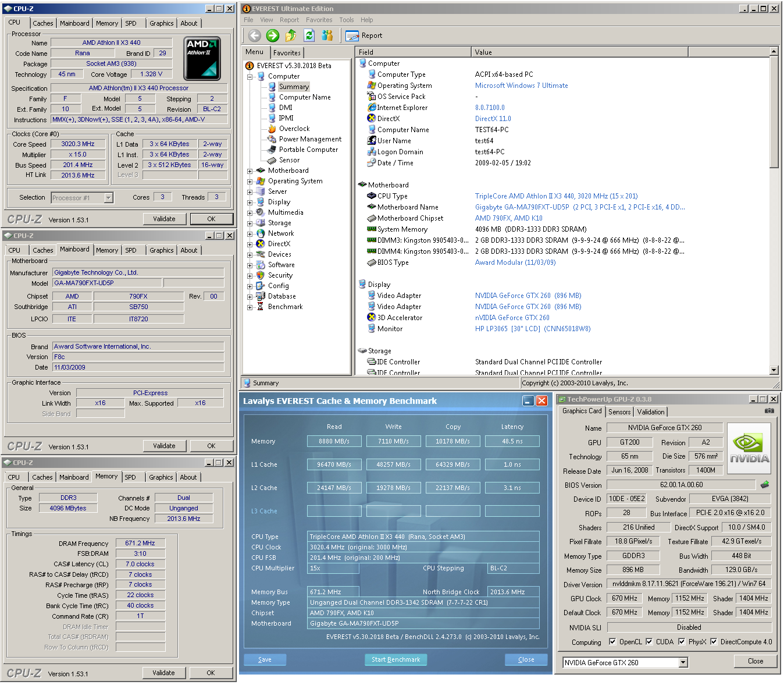Toggle the PhysX checkbox in GPU-Z
This screenshot has height=685, width=784.
click(681, 642)
